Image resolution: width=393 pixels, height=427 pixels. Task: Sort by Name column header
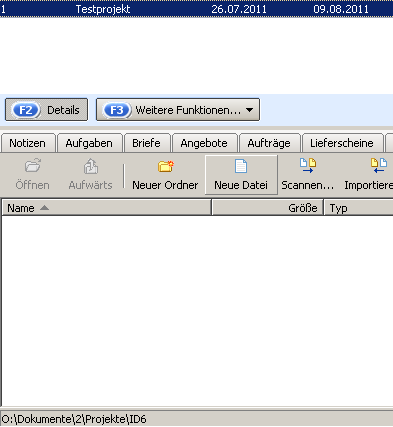click(107, 208)
